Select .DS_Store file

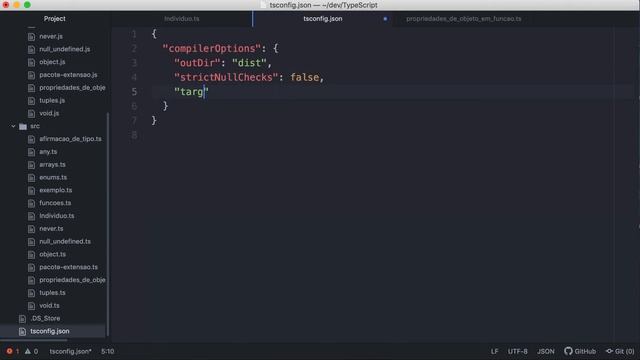coord(45,318)
